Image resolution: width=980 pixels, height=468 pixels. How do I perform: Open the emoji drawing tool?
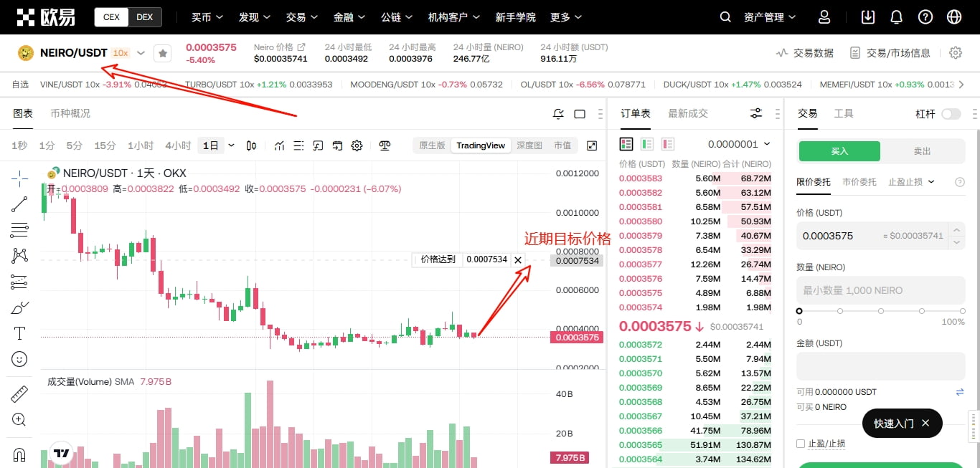[19, 359]
